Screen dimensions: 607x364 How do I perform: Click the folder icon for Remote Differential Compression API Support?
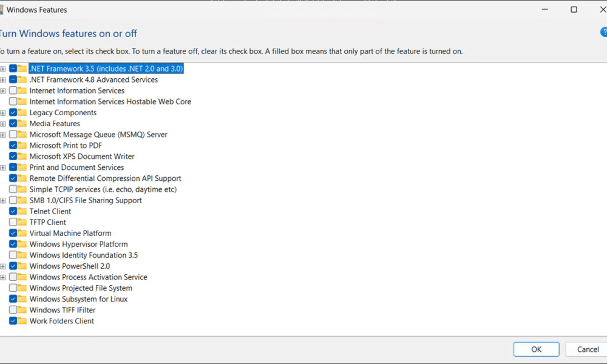(x=22, y=178)
